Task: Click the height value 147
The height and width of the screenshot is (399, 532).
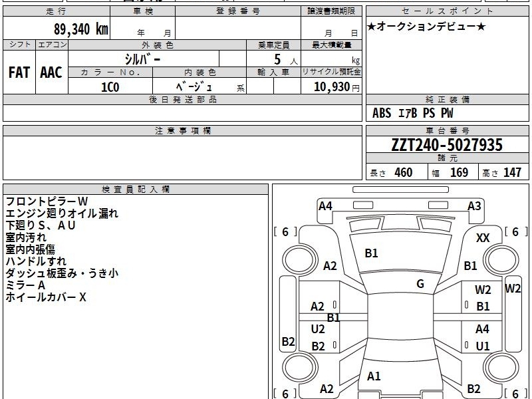Action: coord(512,173)
